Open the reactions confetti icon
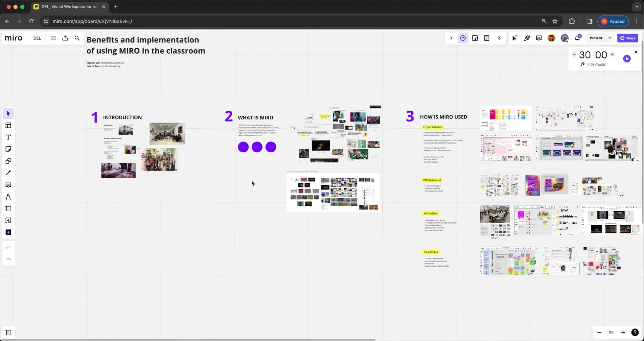The image size is (644, 341). [527, 38]
